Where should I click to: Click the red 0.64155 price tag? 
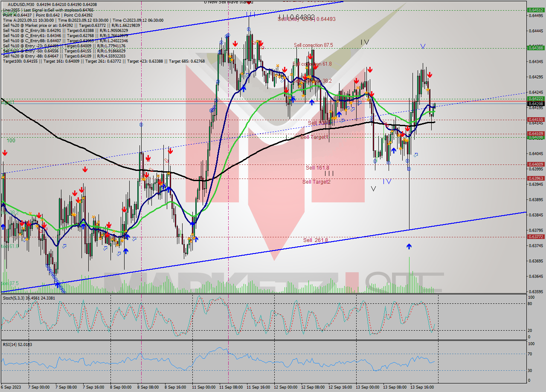536,120
